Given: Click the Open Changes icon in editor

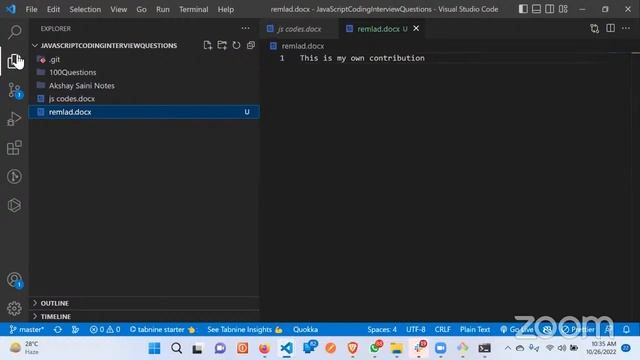Looking at the screenshot, I should pos(594,28).
